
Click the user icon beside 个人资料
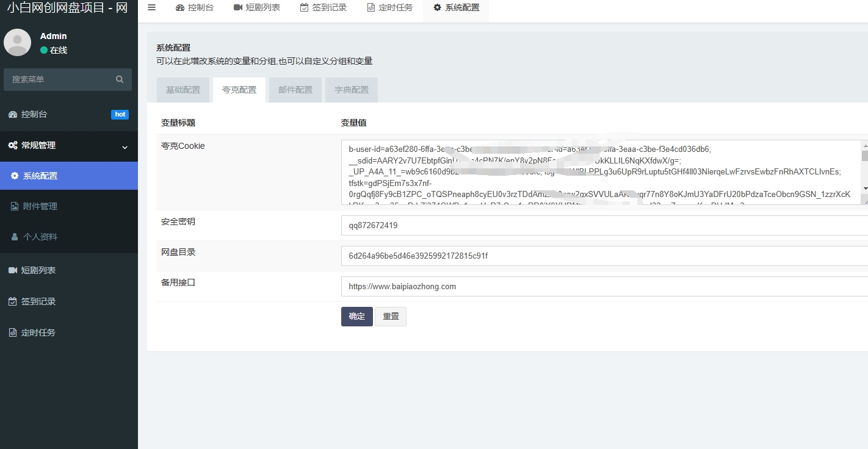click(15, 237)
